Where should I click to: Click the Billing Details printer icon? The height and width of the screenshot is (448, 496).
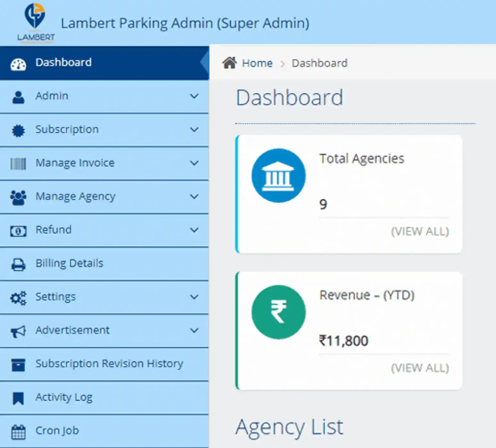(18, 264)
